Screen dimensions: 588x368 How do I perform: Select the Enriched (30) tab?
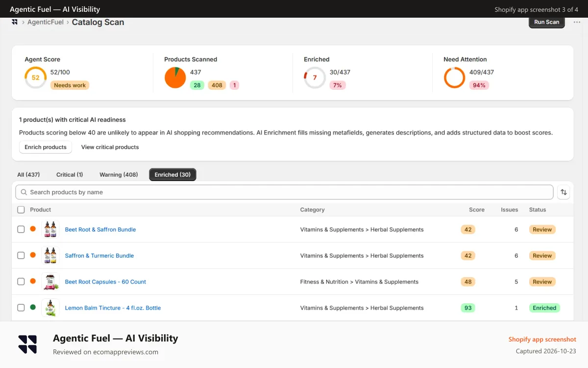pos(172,175)
